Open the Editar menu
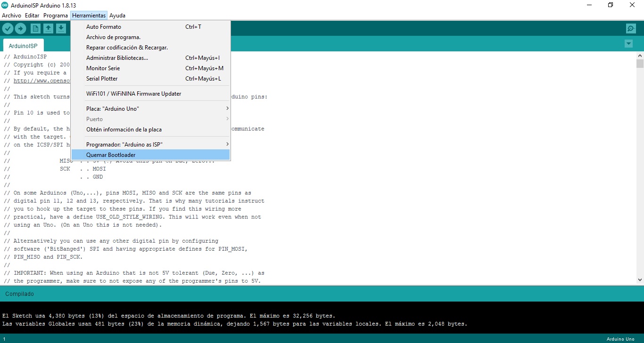 (32, 16)
